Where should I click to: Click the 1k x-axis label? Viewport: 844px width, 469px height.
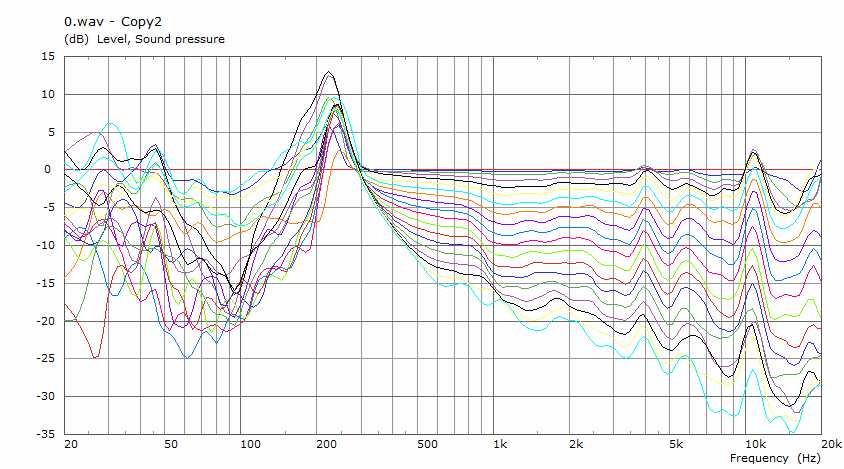click(500, 444)
